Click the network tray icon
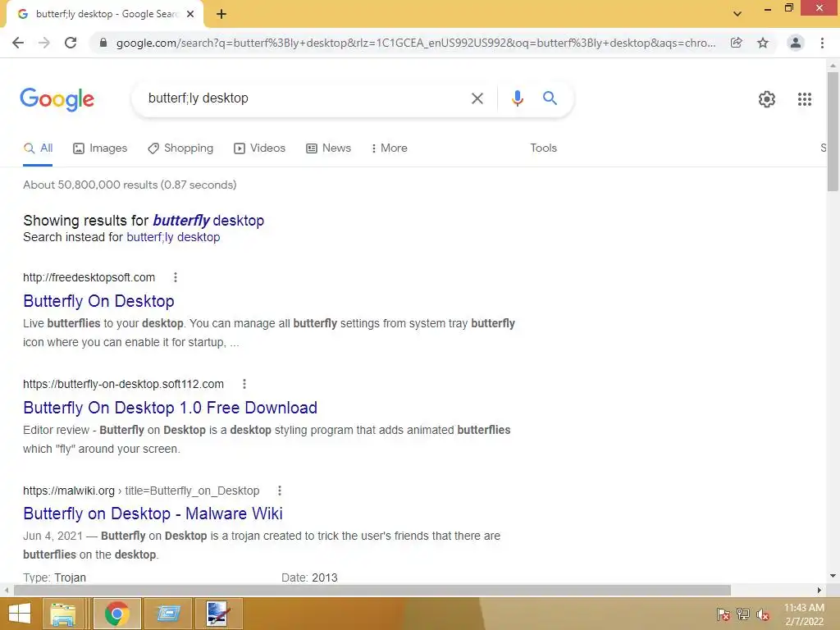The height and width of the screenshot is (630, 840). pyautogui.click(x=743, y=614)
